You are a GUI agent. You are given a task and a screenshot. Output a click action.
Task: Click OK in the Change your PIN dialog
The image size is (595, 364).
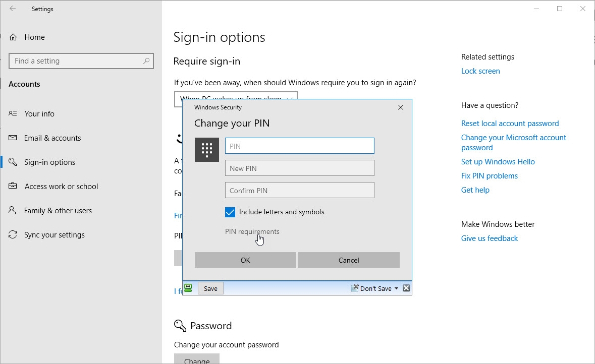[245, 260]
